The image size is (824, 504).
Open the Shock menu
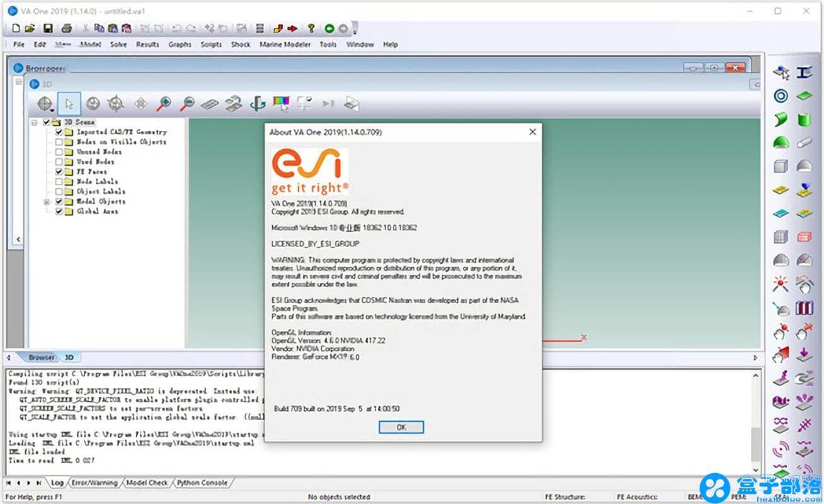click(x=241, y=45)
